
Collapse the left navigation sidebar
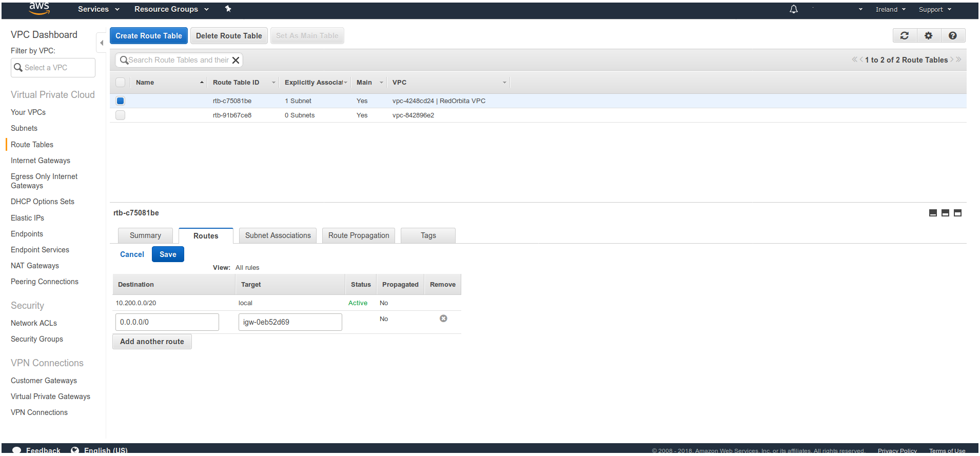click(101, 43)
